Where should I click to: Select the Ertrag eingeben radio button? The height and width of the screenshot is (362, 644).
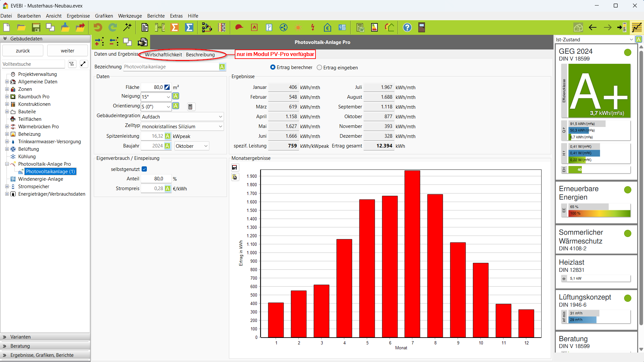point(319,67)
